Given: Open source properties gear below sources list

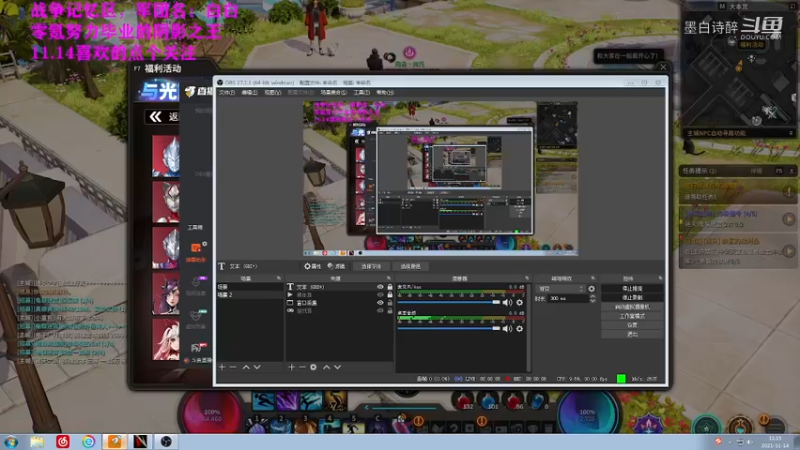Looking at the screenshot, I should tap(313, 367).
